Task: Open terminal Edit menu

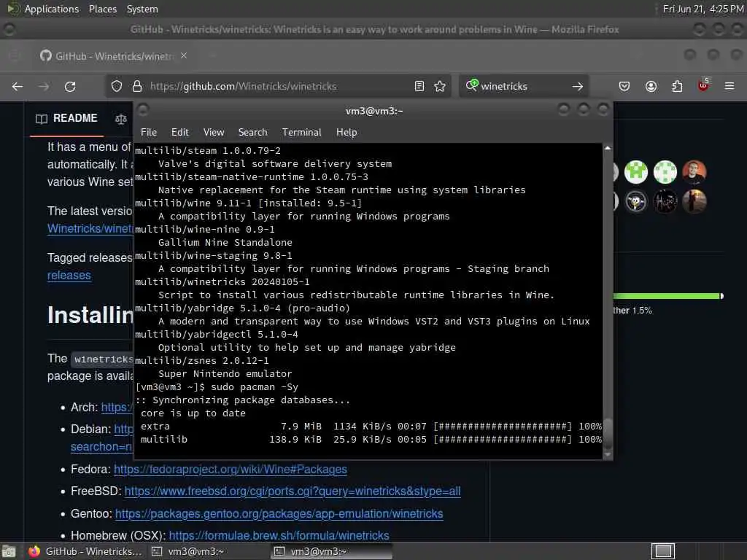Action: (179, 133)
